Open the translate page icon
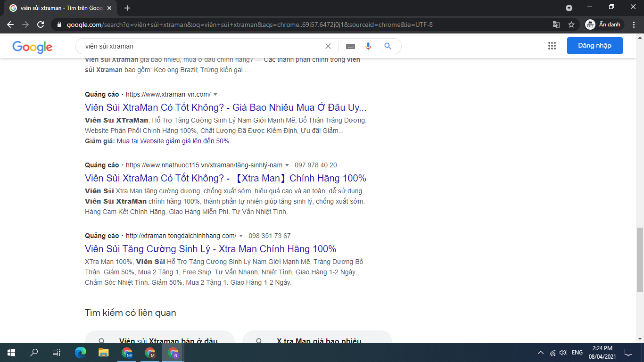Image resolution: width=644 pixels, height=362 pixels. click(556, 25)
